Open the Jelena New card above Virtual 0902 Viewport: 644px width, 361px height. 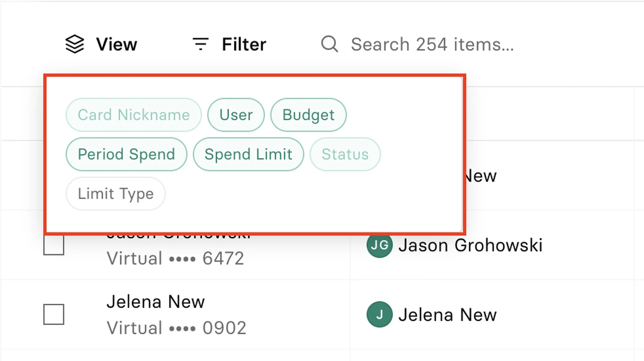[155, 302]
